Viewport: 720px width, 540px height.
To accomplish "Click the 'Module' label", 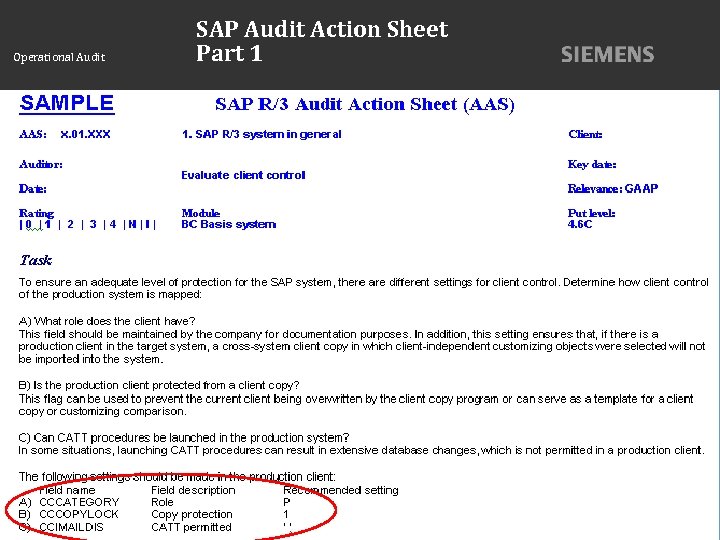I will (x=201, y=213).
